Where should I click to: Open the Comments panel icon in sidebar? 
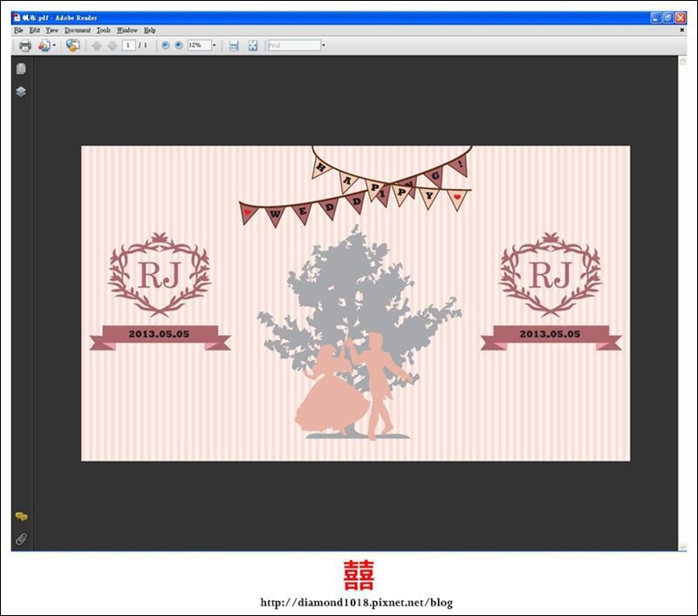coord(21,517)
